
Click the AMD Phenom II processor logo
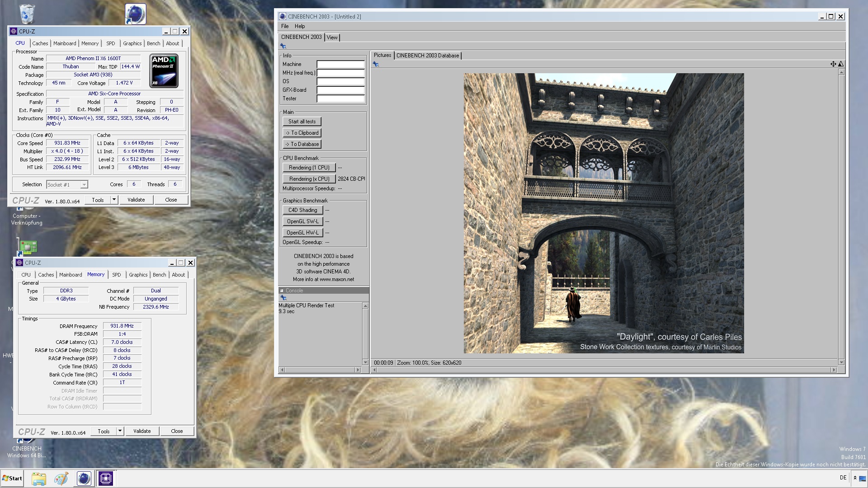tap(164, 71)
